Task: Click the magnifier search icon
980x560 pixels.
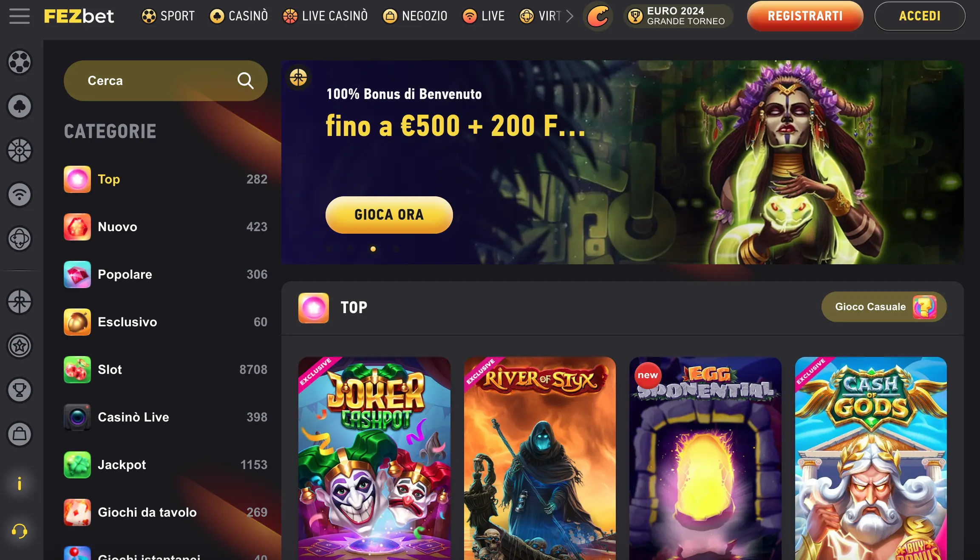Action: click(x=245, y=81)
